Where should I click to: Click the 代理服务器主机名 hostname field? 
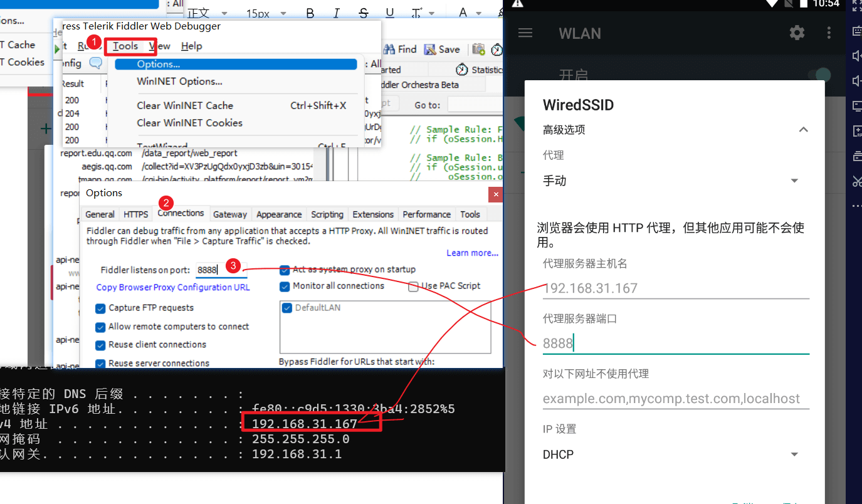coord(676,288)
